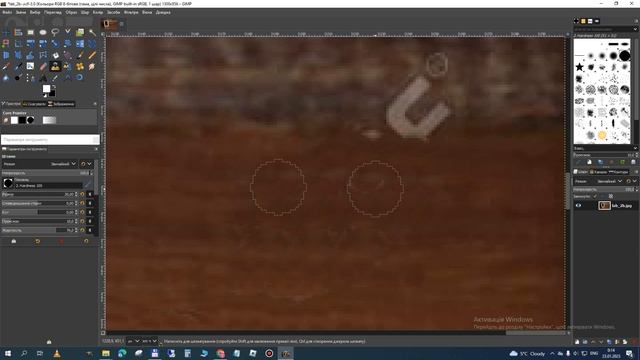Open VLC from the taskbar
The width and height of the screenshot is (640, 360).
point(57,353)
